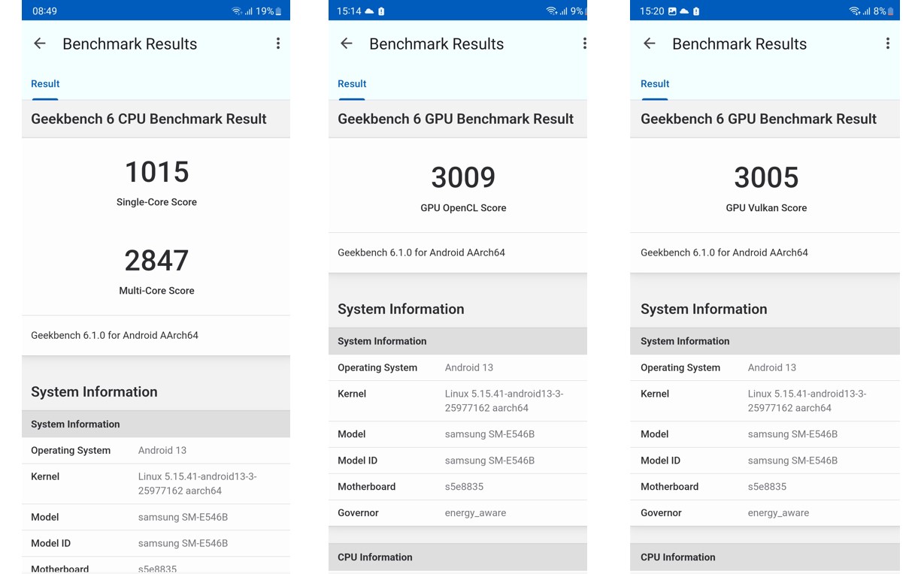Tap the Motherboard s5e8835 row on the Vulkan screen
924x574 pixels.
765,487
